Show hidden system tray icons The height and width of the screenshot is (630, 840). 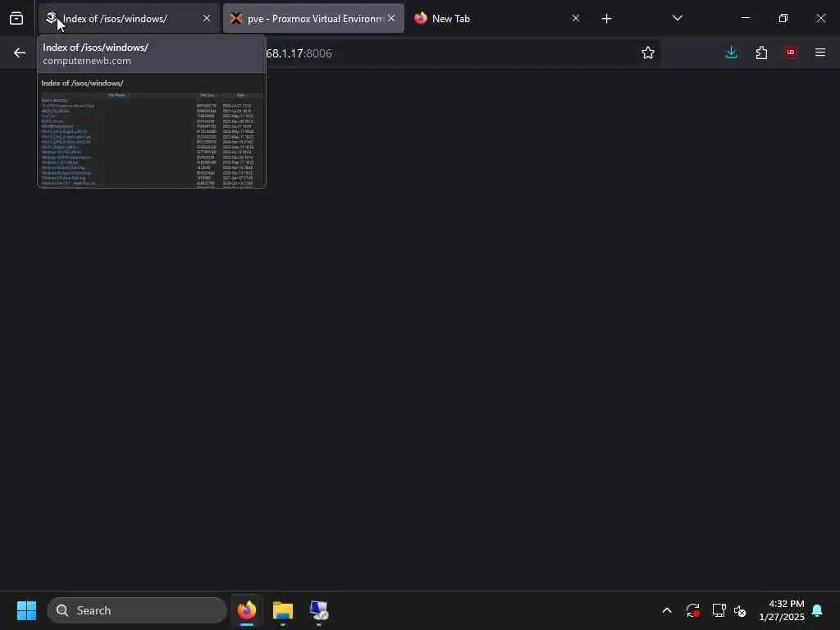[x=667, y=610]
